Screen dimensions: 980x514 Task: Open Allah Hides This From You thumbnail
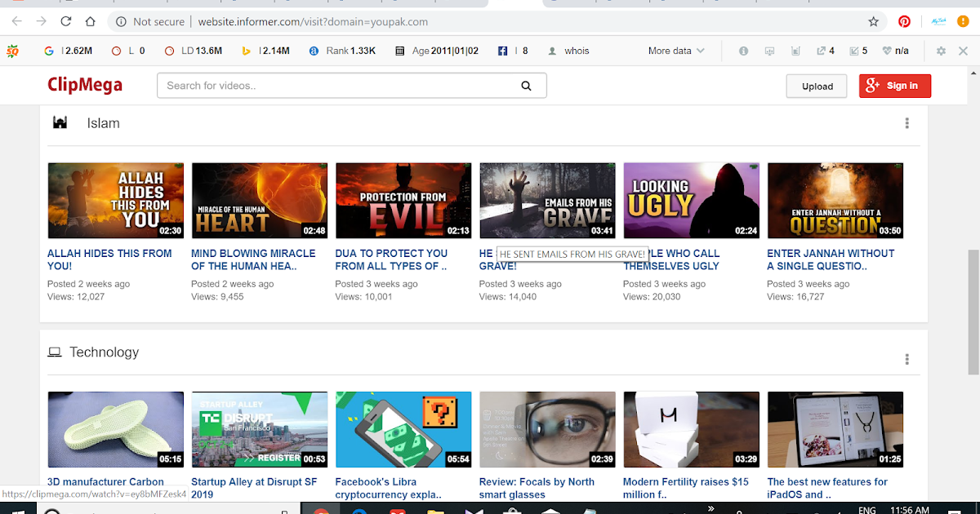(115, 201)
